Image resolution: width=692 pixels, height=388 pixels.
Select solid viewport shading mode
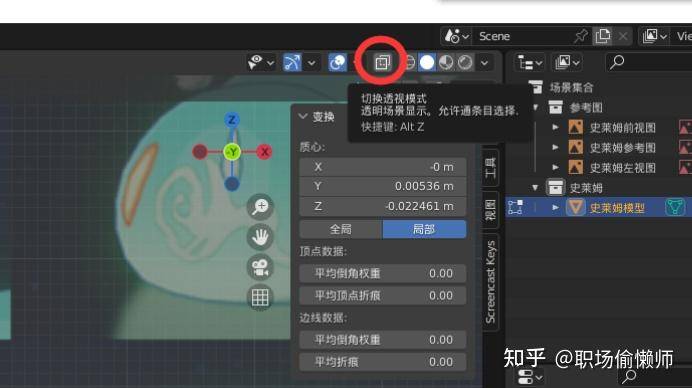pos(427,62)
